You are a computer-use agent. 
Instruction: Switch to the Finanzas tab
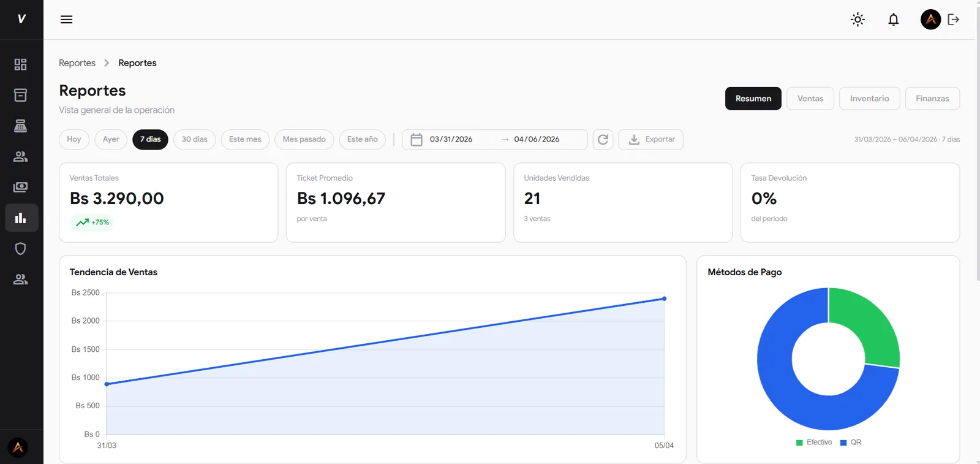tap(932, 99)
